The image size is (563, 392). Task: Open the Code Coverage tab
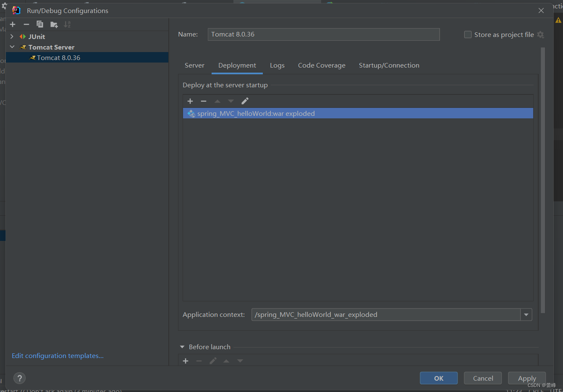(x=322, y=65)
